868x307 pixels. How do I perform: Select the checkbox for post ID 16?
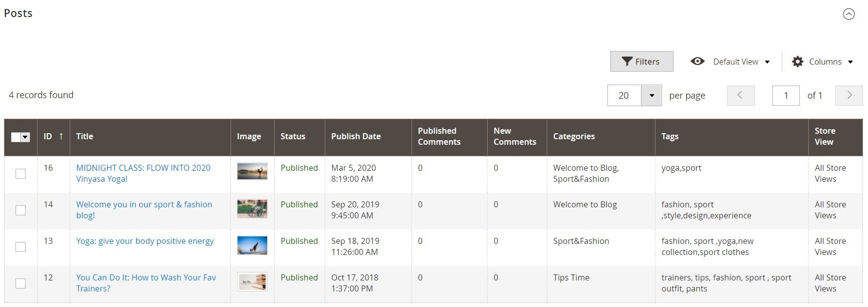pos(21,174)
